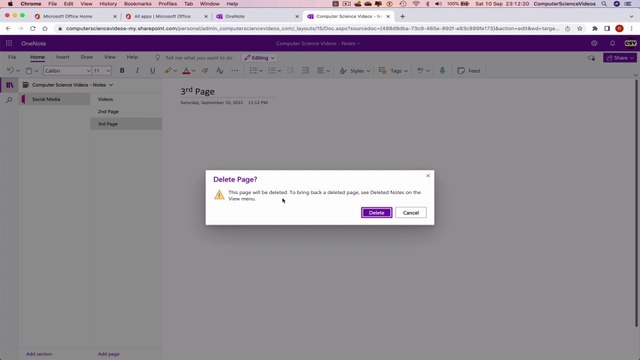Screen dimensions: 640x360
Task: Bookmark this page with the star icon
Action: (580, 29)
